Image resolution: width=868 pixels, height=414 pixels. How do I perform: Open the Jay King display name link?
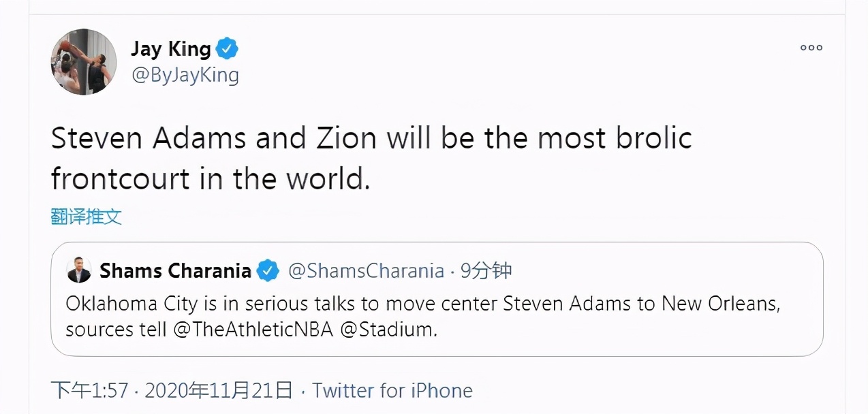pyautogui.click(x=170, y=50)
